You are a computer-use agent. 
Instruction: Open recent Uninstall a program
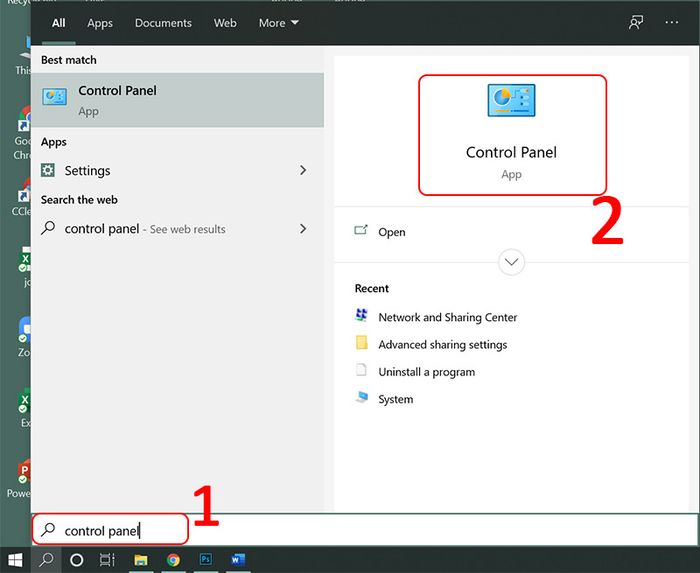pyautogui.click(x=426, y=372)
